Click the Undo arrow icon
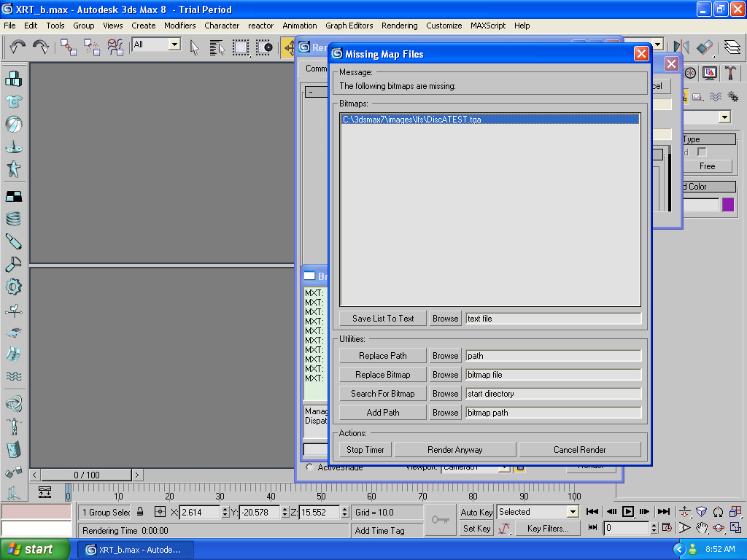The height and width of the screenshot is (560, 747). click(x=18, y=47)
